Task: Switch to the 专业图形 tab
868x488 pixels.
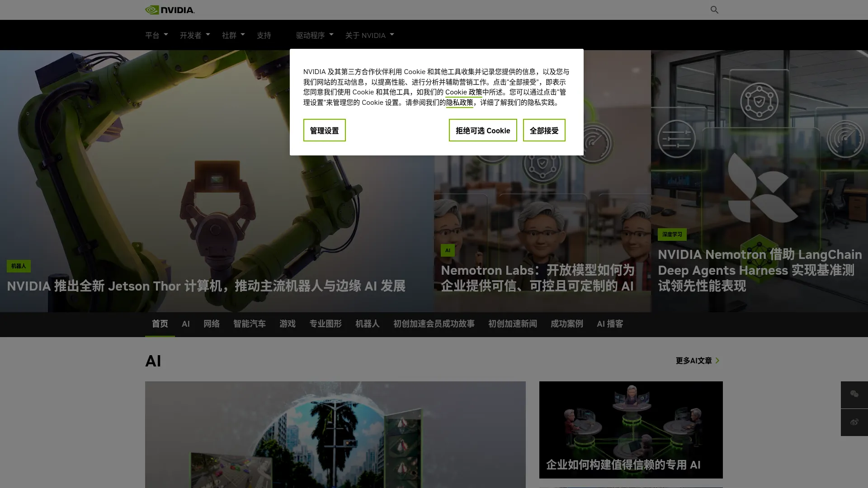Action: [325, 324]
